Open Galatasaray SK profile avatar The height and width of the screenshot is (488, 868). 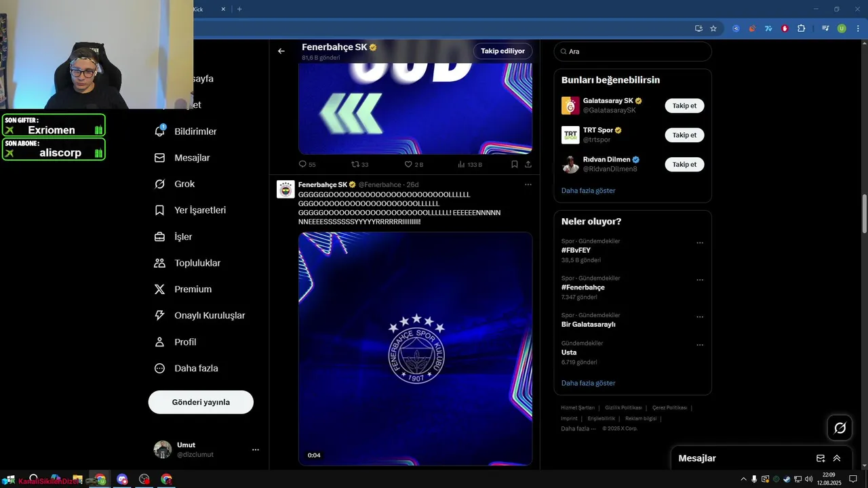coord(570,106)
